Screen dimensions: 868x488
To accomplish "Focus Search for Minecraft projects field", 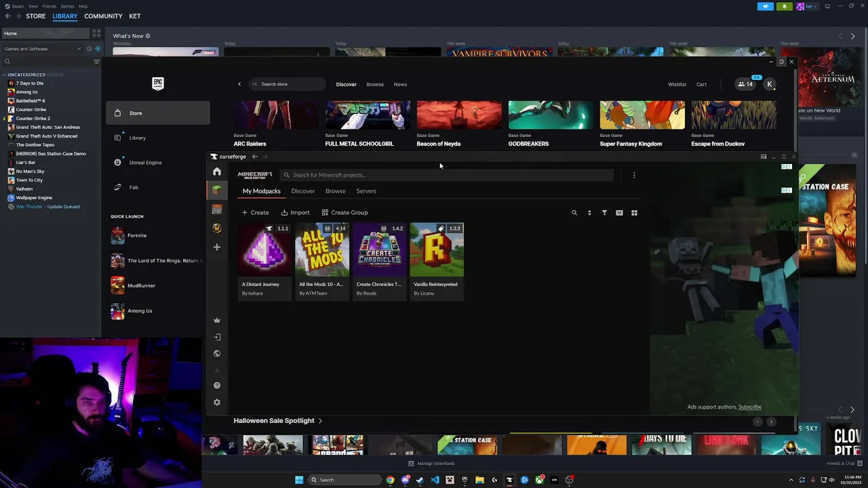I will coord(448,175).
